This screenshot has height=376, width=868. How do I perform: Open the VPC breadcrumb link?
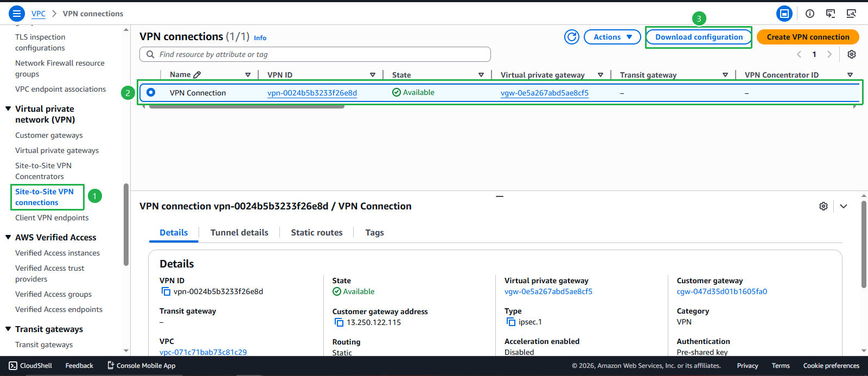tap(39, 14)
